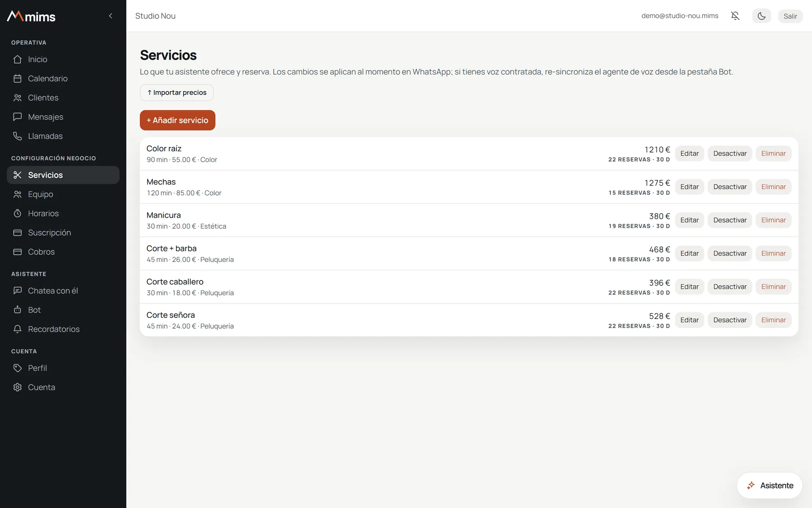Click the Mechas 1275 € revenue figure
The image size is (812, 508).
point(657,183)
